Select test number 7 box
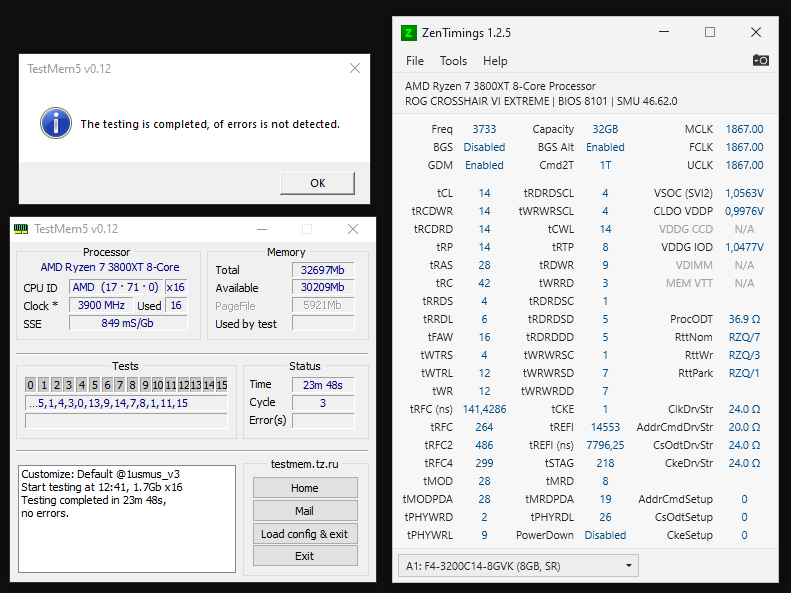Image resolution: width=791 pixels, height=593 pixels. tap(120, 385)
